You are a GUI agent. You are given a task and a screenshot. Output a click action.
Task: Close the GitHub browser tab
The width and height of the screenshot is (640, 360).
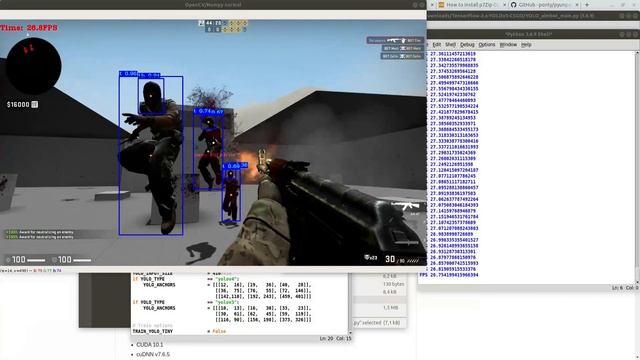tap(577, 5)
